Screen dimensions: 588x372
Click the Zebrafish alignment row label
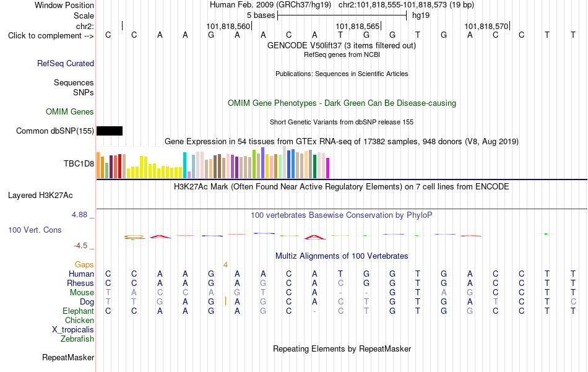pos(77,339)
